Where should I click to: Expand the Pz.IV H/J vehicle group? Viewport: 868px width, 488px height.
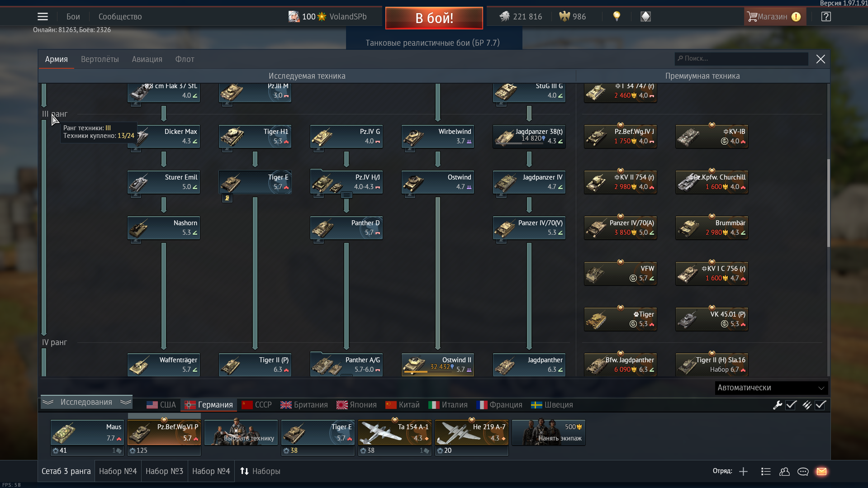(346, 195)
